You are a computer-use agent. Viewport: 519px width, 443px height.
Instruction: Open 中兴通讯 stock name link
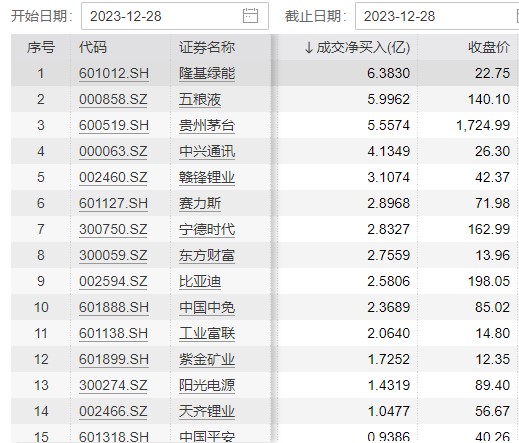[207, 151]
